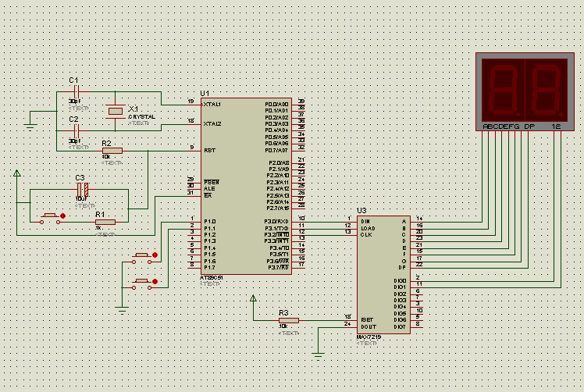Click the left digit of the 7-segment display
Screen dimensions: 584x392
[x=503, y=90]
